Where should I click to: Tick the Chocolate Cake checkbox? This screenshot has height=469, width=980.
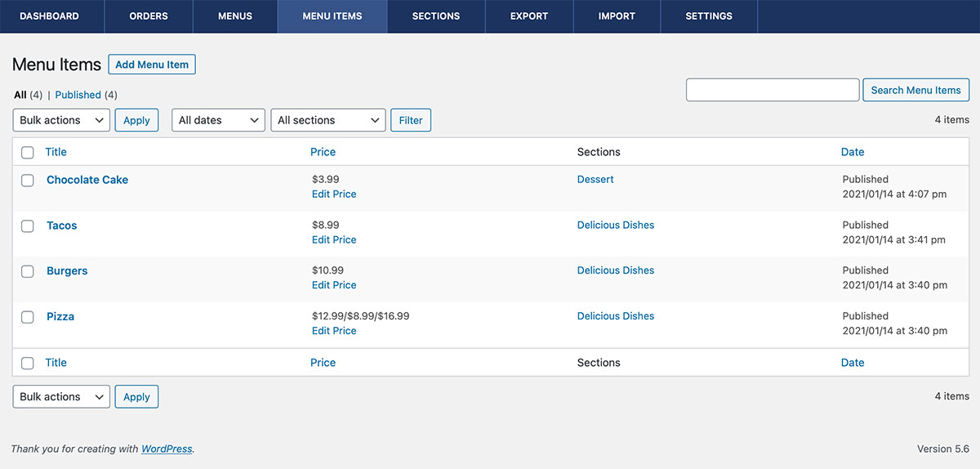[x=28, y=181]
